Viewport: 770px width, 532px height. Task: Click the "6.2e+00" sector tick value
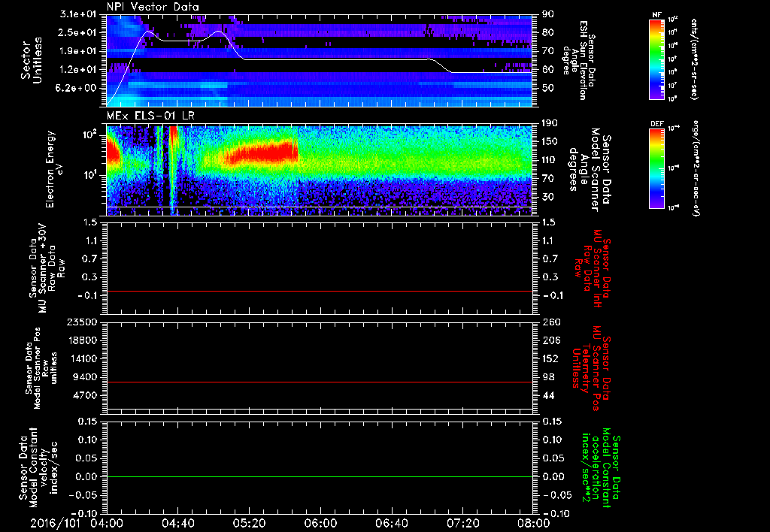[x=77, y=88]
